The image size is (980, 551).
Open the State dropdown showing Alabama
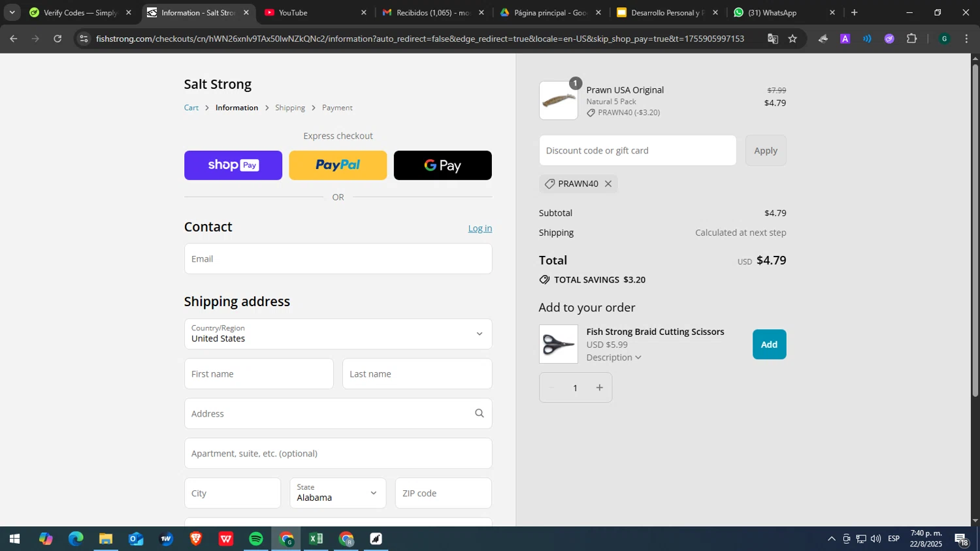click(338, 494)
